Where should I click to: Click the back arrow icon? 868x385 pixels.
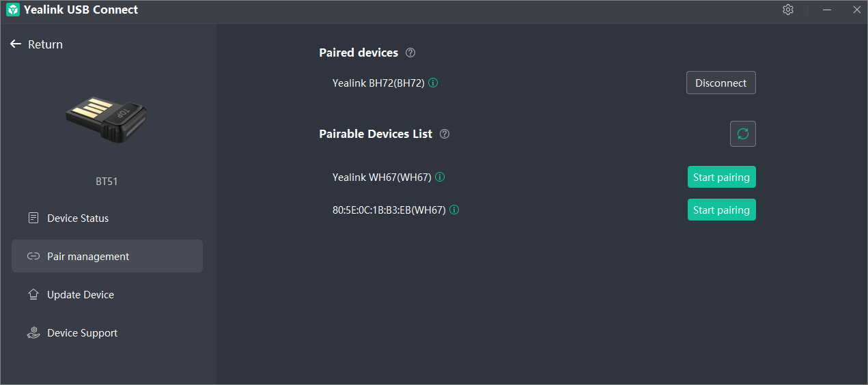click(x=16, y=44)
